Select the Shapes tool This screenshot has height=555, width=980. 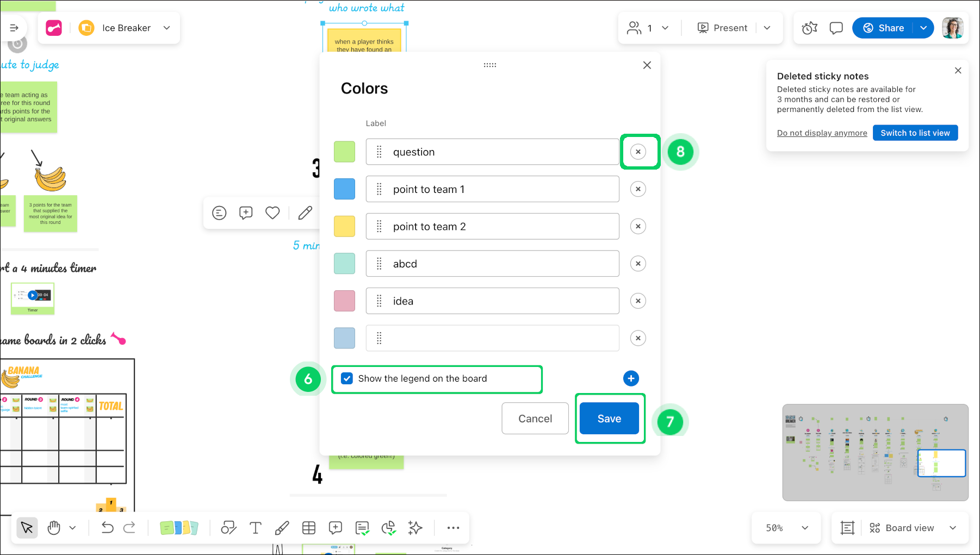228,528
